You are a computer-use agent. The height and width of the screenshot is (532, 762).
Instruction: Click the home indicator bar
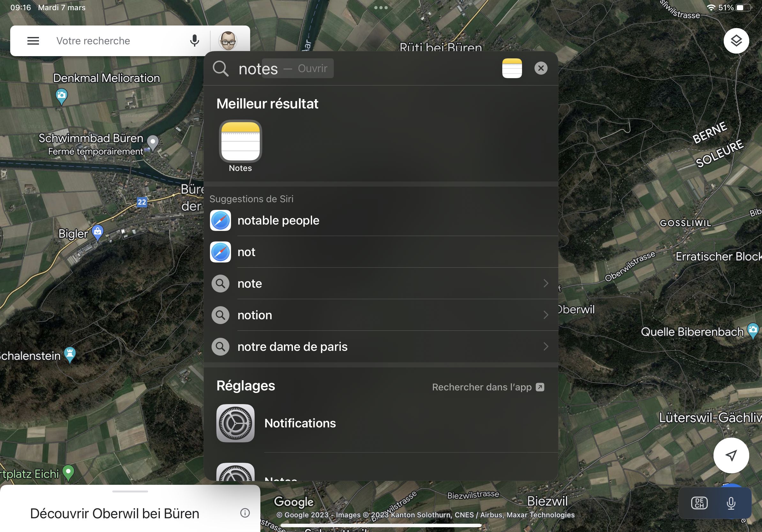[381, 525]
